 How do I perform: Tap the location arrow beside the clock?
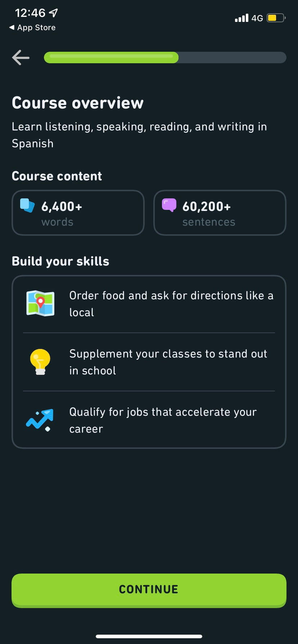pyautogui.click(x=53, y=13)
